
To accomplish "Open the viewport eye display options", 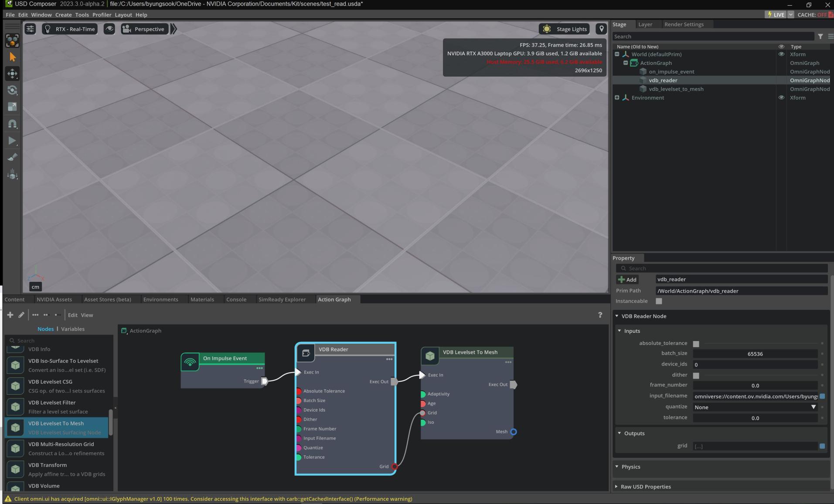I will tap(109, 29).
